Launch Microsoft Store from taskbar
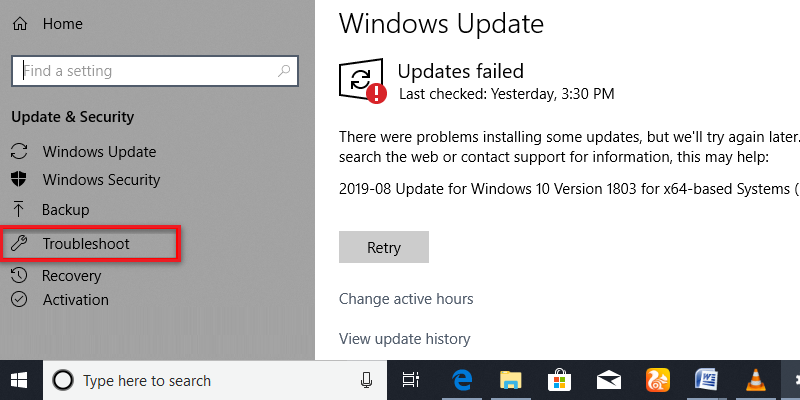The image size is (800, 400). [x=559, y=380]
